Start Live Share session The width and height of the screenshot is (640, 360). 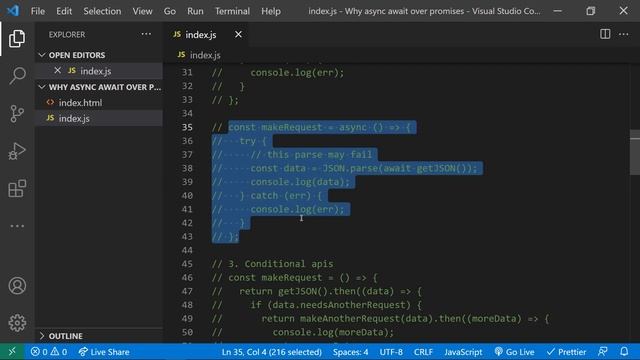coord(104,351)
